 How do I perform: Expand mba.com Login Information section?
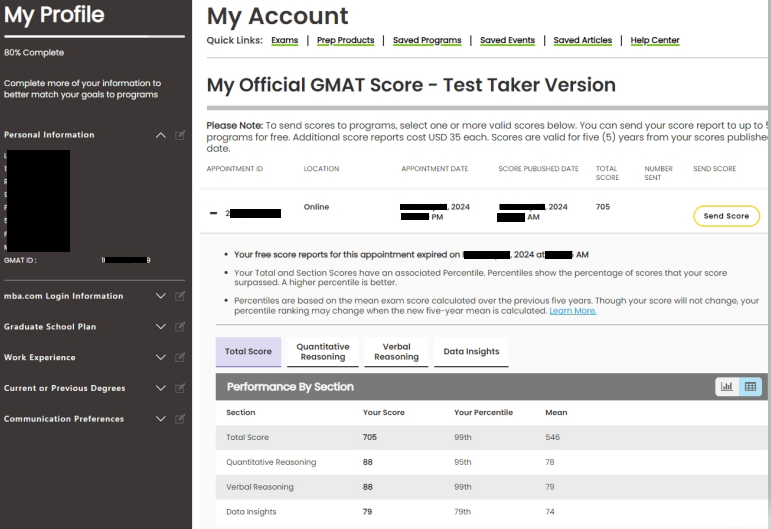coord(161,296)
